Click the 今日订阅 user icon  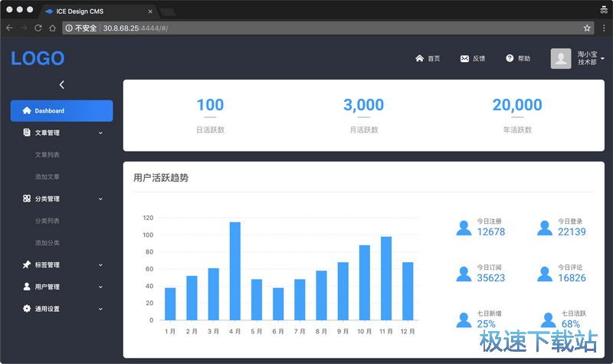click(464, 274)
